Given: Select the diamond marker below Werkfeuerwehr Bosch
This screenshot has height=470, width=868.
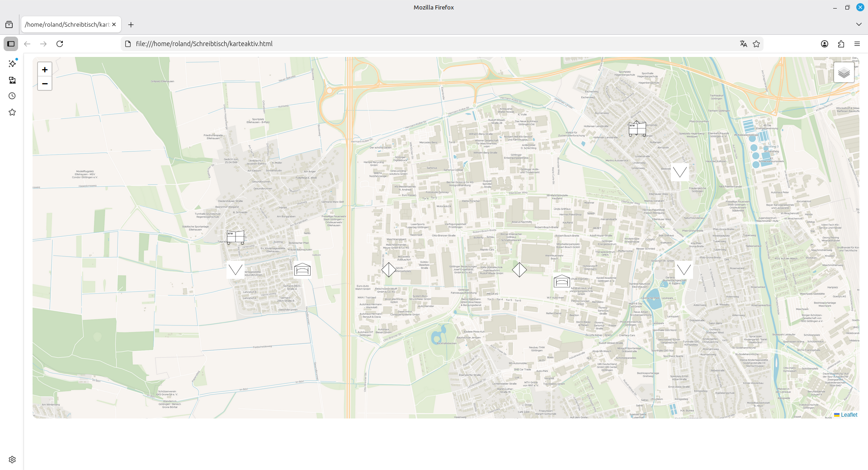Looking at the screenshot, I should point(519,270).
